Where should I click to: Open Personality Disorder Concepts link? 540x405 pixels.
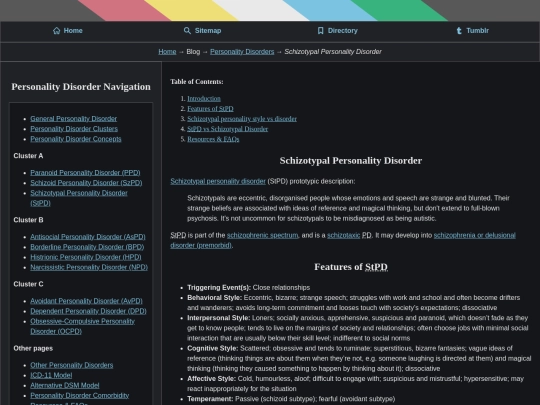[76, 139]
